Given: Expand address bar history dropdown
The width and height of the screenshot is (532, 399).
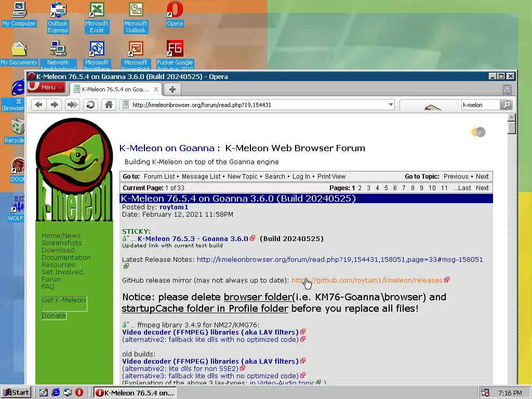Looking at the screenshot, I should click(391, 104).
